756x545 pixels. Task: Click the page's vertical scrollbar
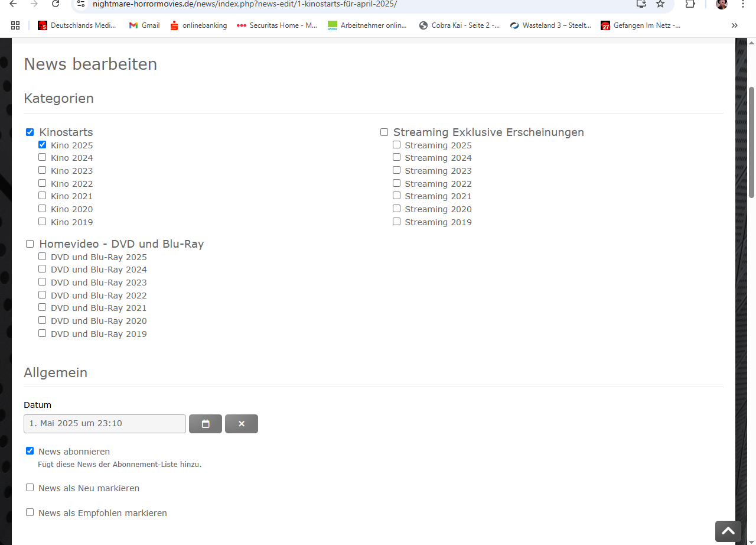click(x=751, y=142)
